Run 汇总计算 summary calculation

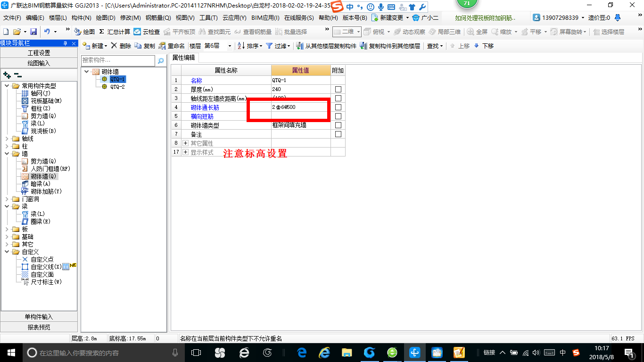[115, 32]
